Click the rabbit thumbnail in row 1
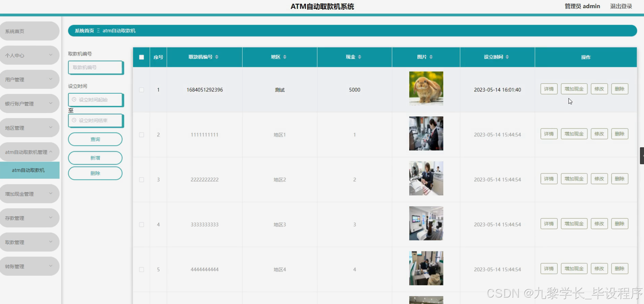 (x=426, y=88)
